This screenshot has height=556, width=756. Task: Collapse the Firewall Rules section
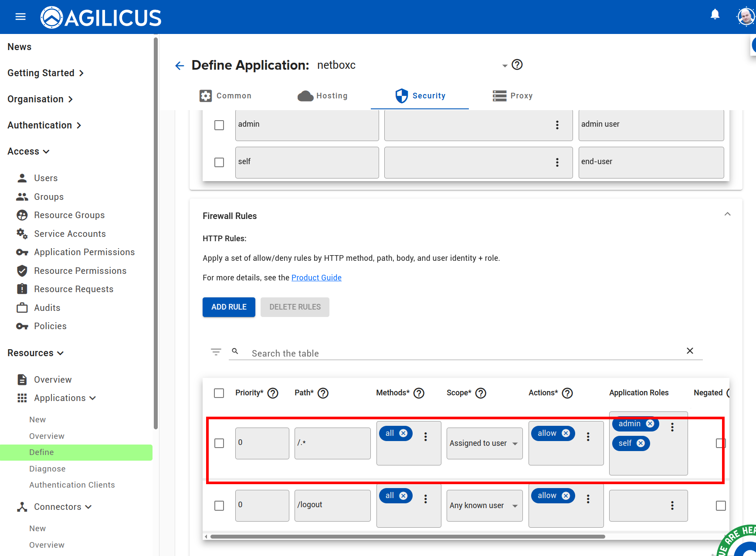tap(727, 214)
